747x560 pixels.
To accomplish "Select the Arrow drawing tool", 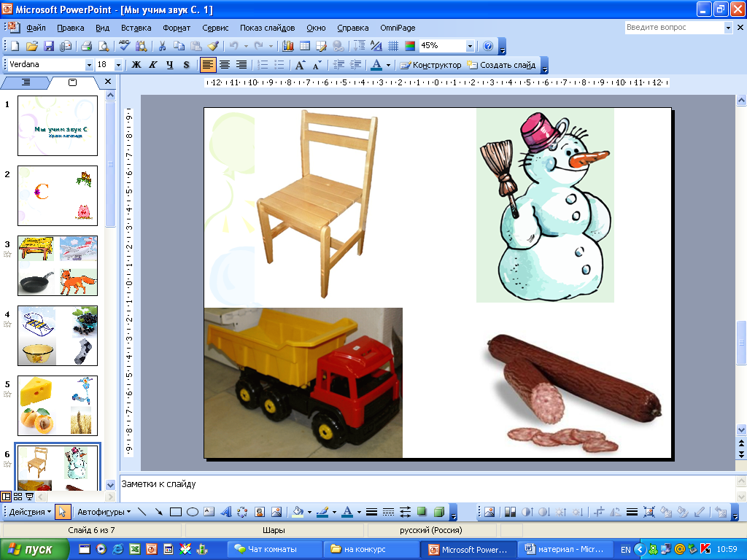I will 158,512.
